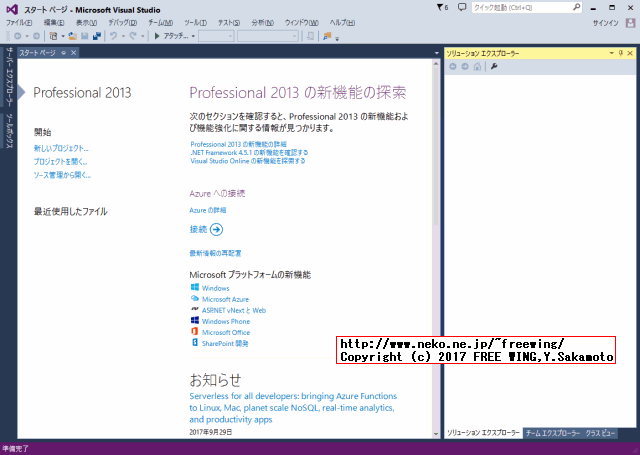Open the サーバー エクスプローラー side tab

tap(9, 76)
